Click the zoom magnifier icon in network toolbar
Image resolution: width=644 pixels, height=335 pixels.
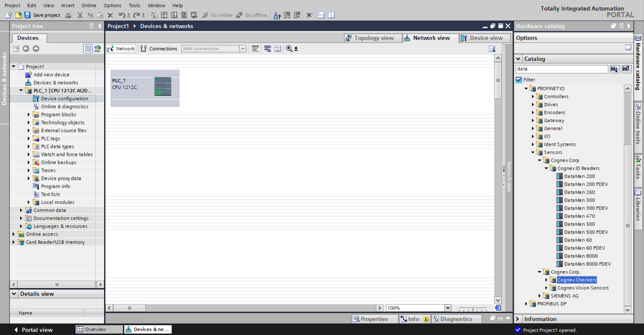[289, 49]
